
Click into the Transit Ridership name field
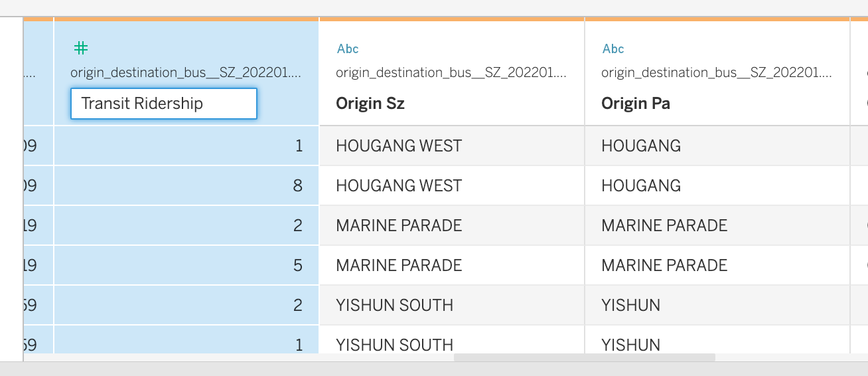tap(163, 104)
